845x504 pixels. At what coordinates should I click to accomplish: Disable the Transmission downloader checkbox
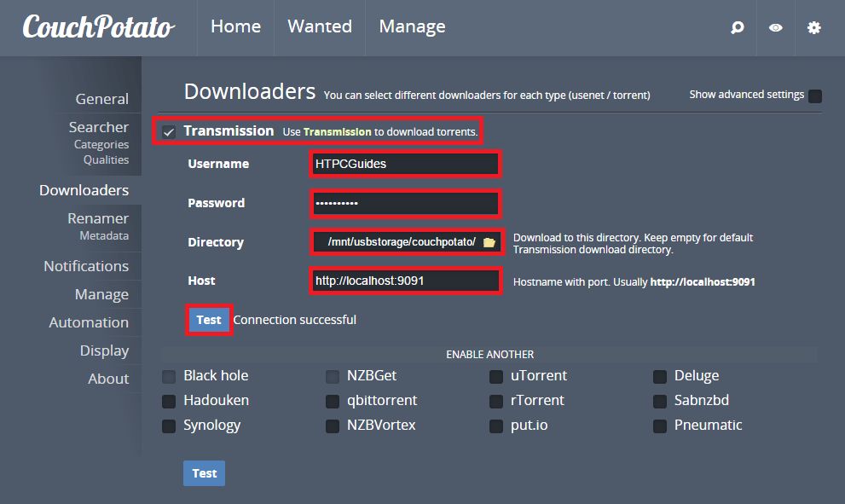tap(169, 131)
